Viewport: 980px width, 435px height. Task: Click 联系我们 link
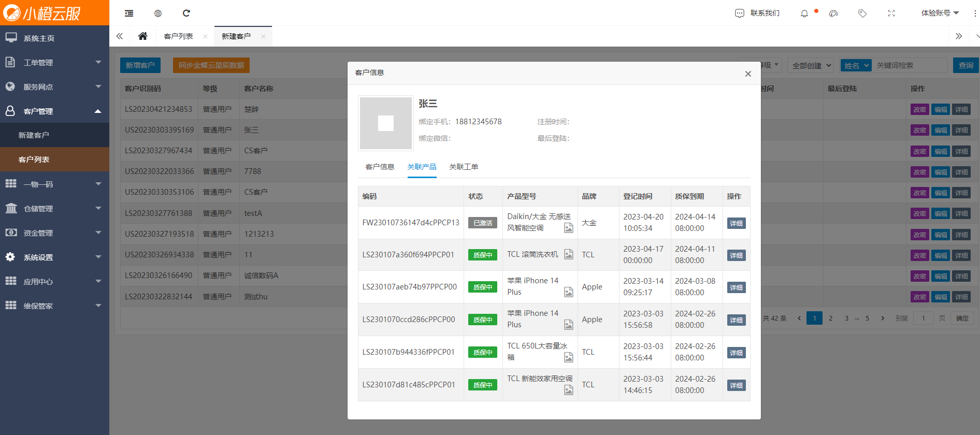(x=765, y=13)
